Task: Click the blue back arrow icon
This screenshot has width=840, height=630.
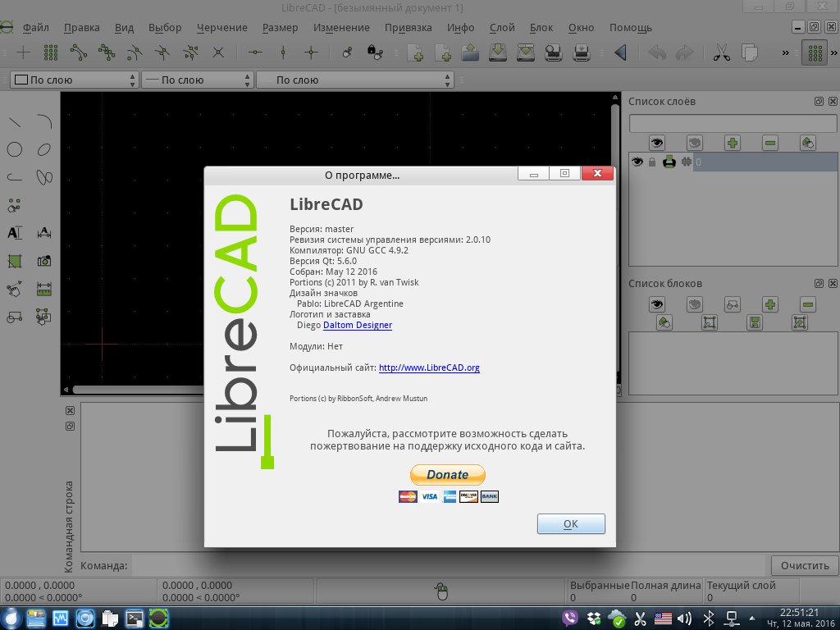Action: click(x=620, y=52)
